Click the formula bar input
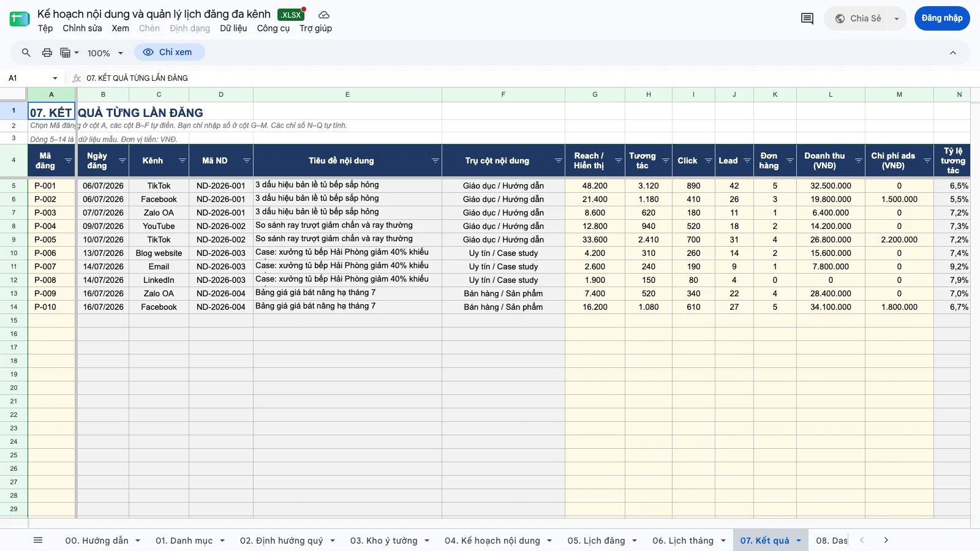The width and height of the screenshot is (980, 551). (527, 78)
